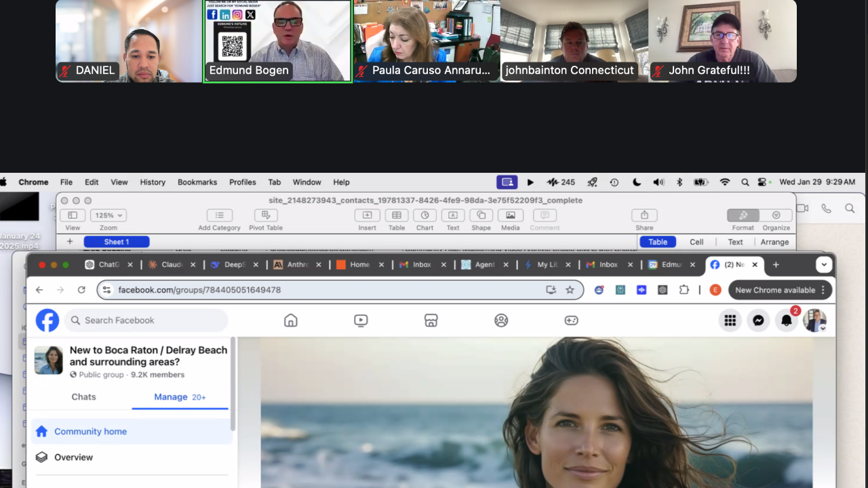868x488 pixels.
Task: Click Shape icon in Numbers toolbar
Action: click(481, 216)
